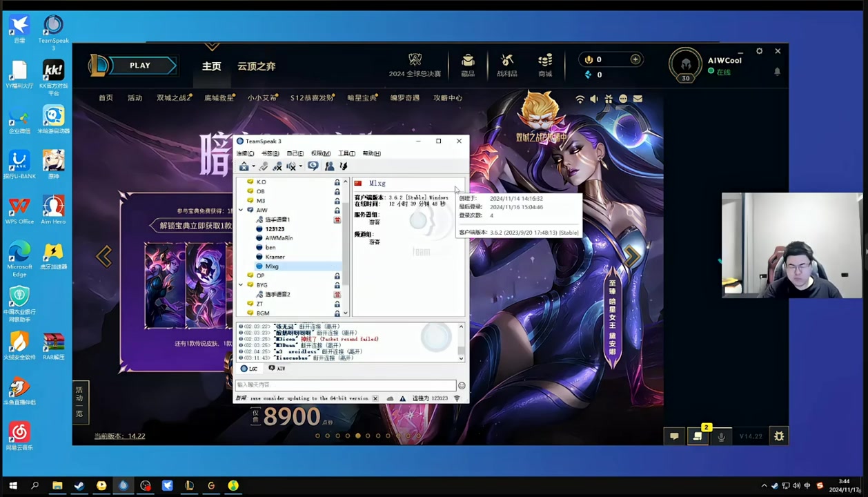Open TeamSpeak contacts manager toolbar icon
Screen dimensions: 868x497
point(329,166)
